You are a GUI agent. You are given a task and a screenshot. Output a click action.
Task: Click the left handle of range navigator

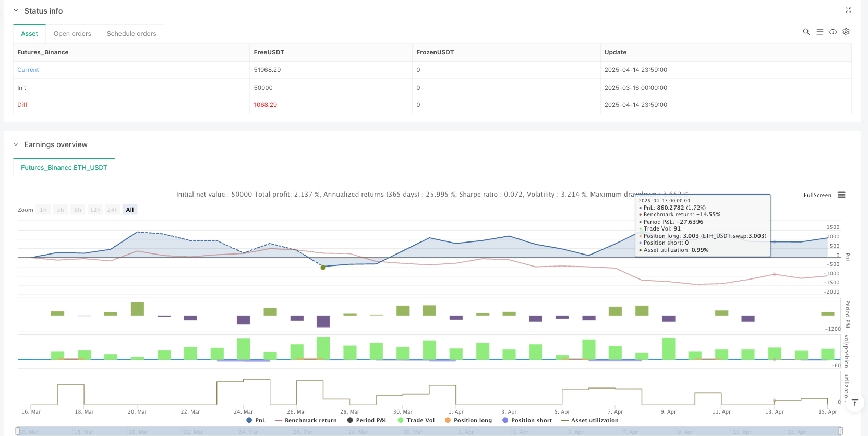coord(18,431)
